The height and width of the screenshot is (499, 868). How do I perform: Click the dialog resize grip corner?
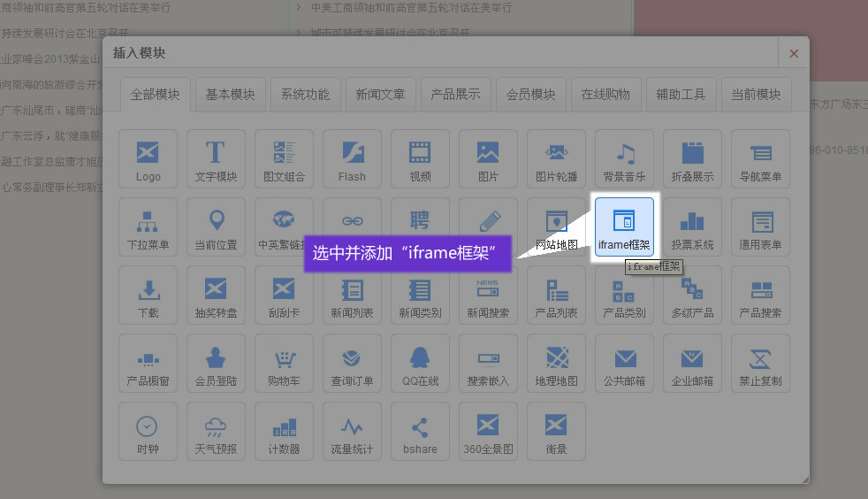pos(804,480)
